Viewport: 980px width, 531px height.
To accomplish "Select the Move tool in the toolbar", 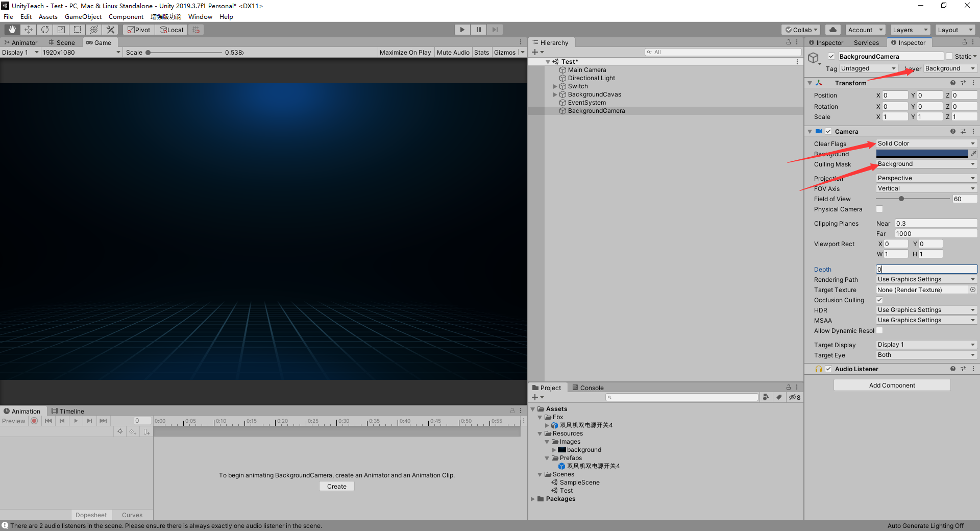I will tap(29, 30).
